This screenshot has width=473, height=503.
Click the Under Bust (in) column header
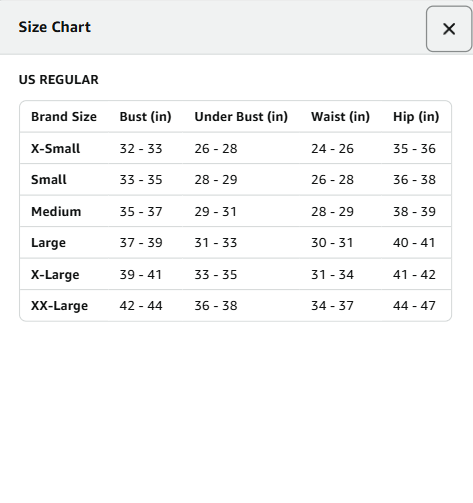pos(241,117)
